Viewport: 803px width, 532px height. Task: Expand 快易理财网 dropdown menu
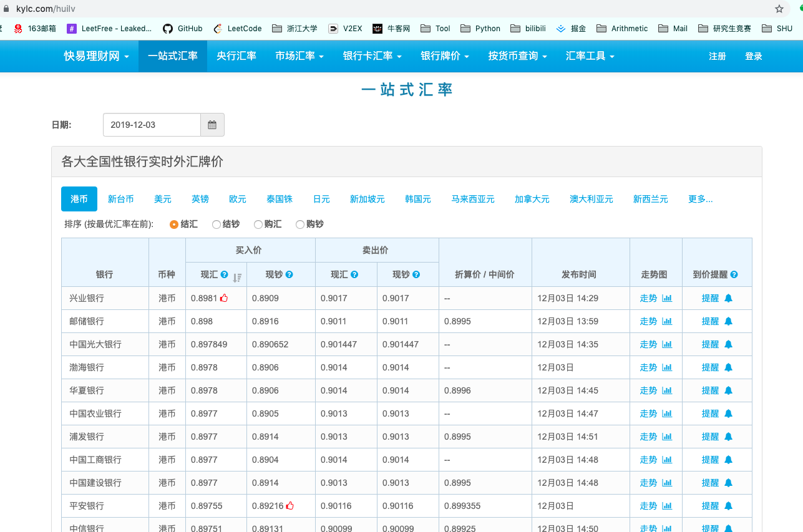point(97,56)
